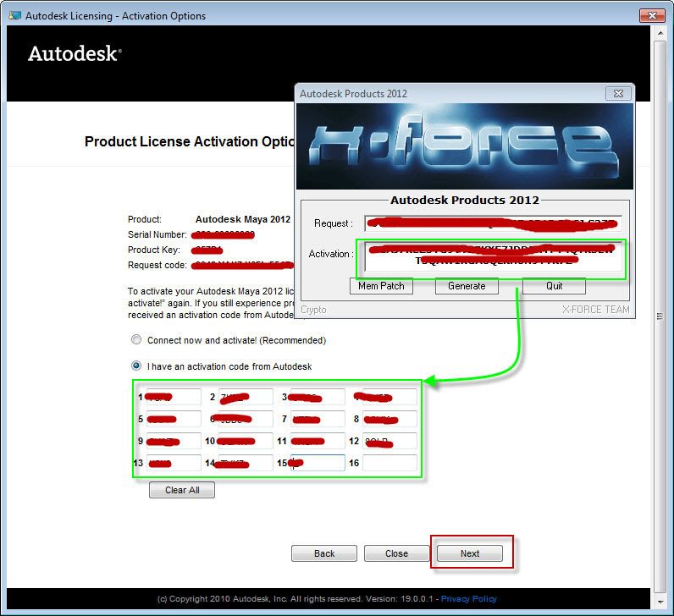
Task: Click activation code field 5
Action: tap(174, 419)
